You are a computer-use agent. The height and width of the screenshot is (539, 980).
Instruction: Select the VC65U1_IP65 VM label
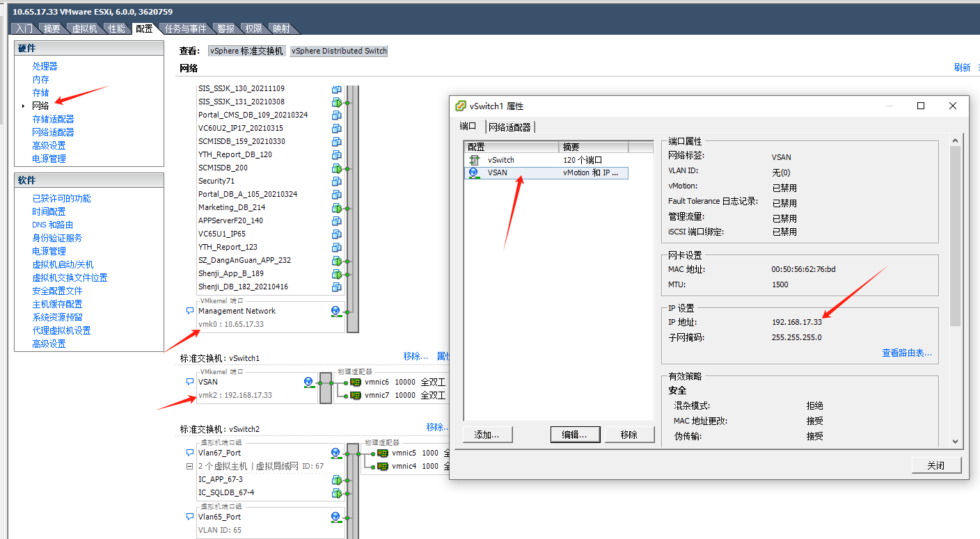[222, 234]
